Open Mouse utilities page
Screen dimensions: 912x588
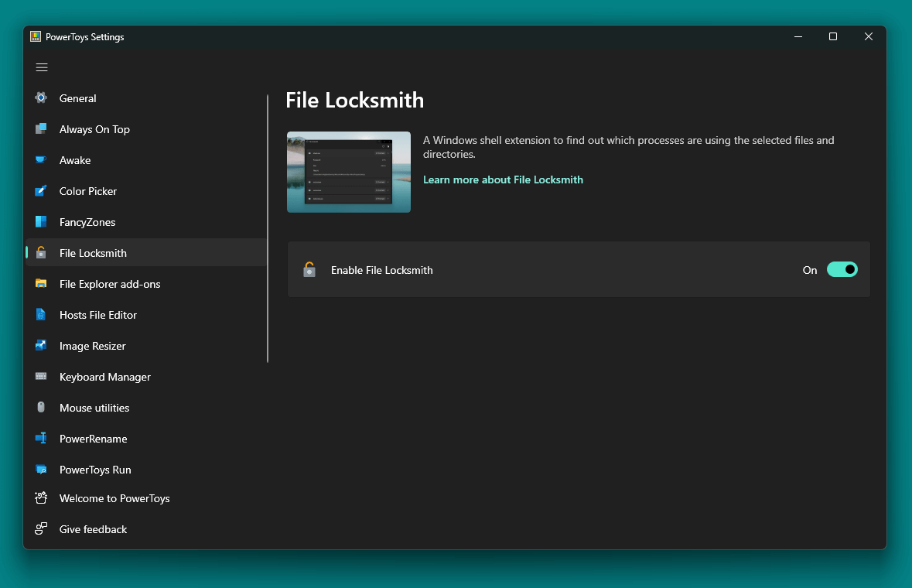click(x=146, y=407)
